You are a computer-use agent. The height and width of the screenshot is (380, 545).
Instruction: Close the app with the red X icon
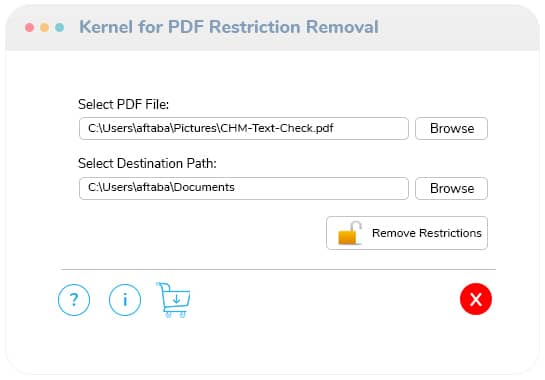475,299
